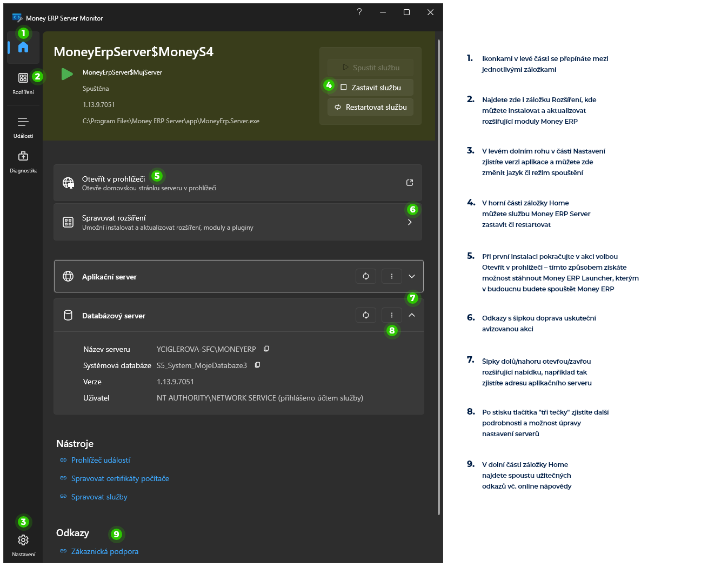Open three-dots menu for Aplikační server

[x=392, y=276]
